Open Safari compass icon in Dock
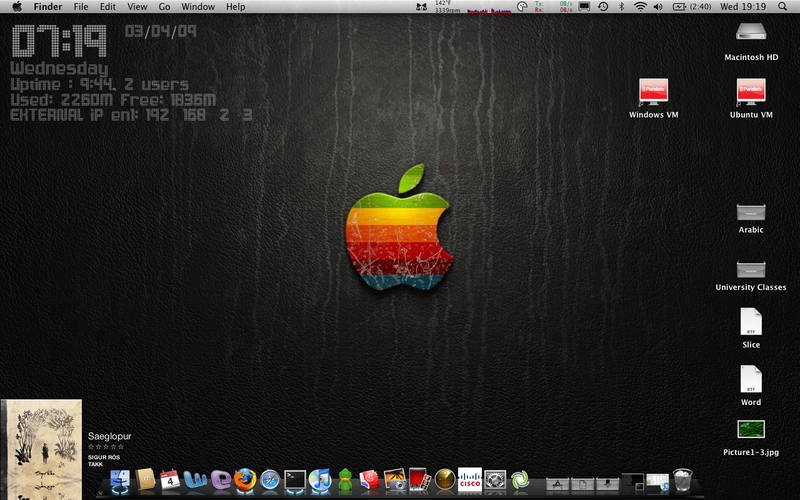Screen dimensions: 800x500 (270, 481)
